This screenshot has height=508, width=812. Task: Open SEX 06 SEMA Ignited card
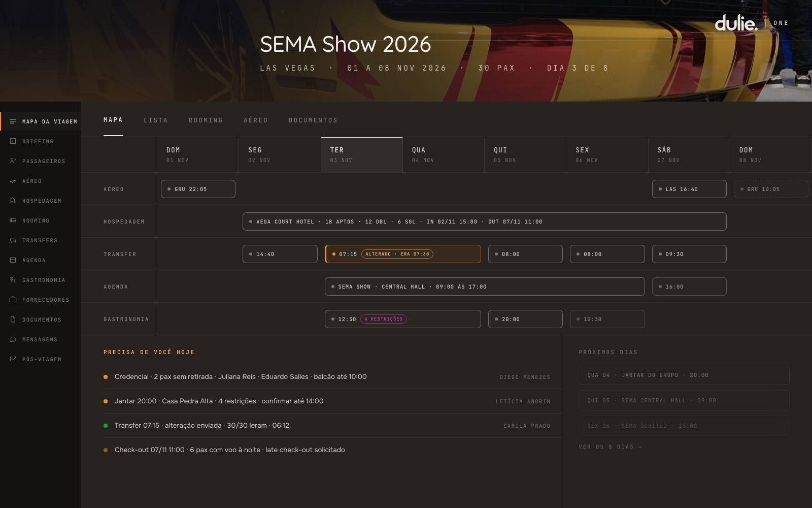click(684, 426)
